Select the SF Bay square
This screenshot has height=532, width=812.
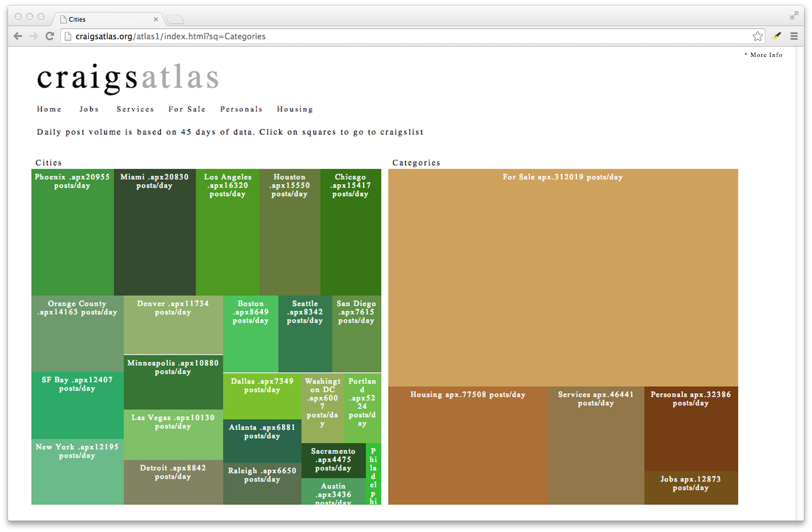point(77,405)
